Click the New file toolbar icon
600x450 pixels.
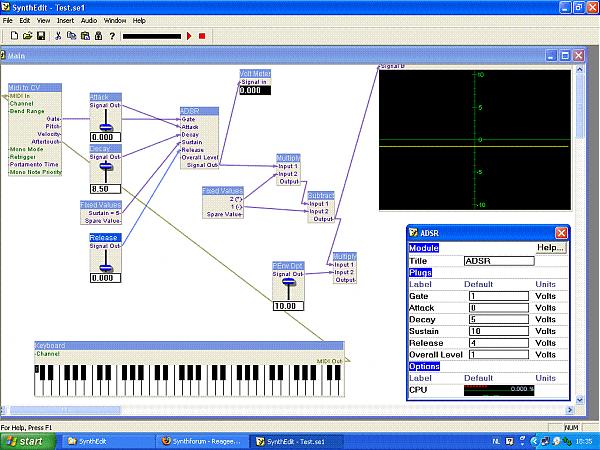[14, 36]
